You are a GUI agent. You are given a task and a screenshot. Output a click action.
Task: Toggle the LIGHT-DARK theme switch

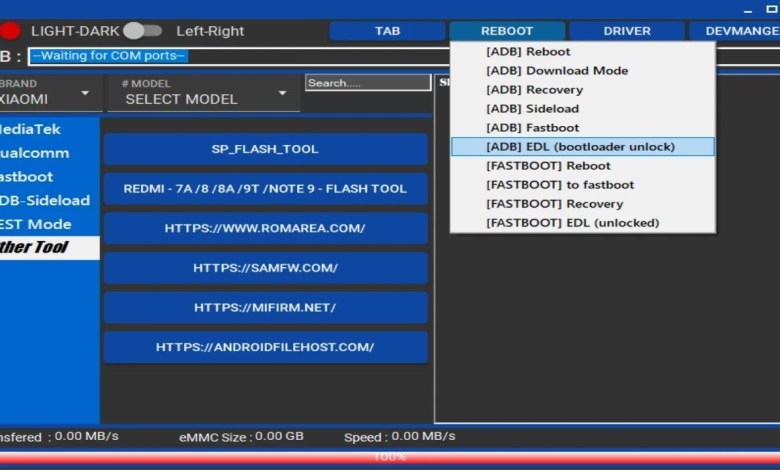(142, 31)
